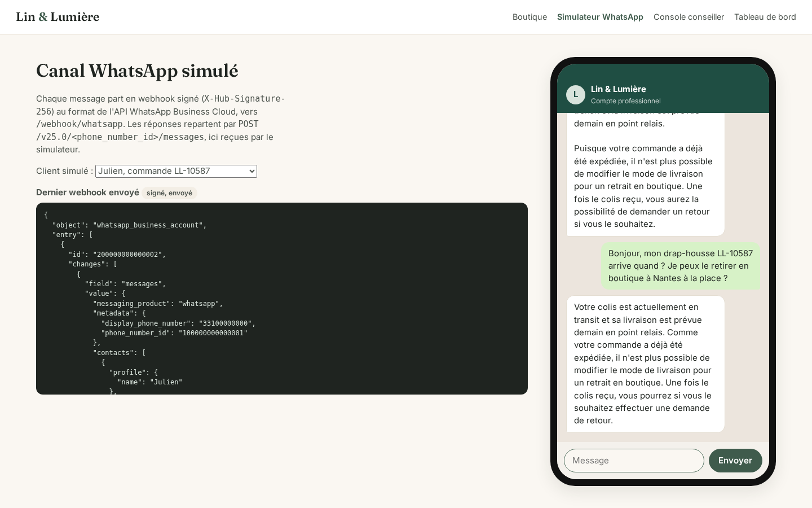This screenshot has width=812, height=508.
Task: Click the Dernier webhook envoyé label
Action: click(x=87, y=192)
